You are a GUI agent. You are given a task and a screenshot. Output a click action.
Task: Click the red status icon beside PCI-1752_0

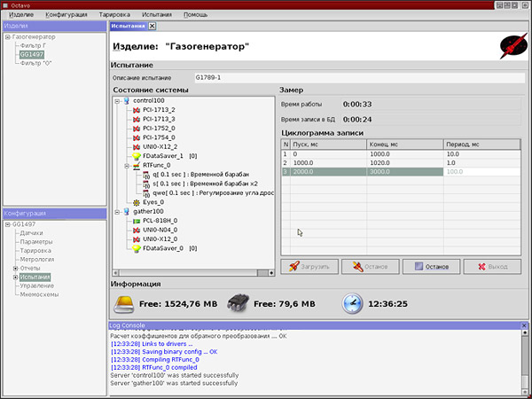(137, 129)
